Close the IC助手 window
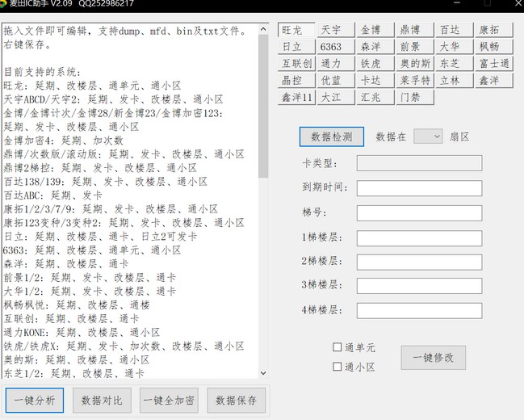This screenshot has width=524, height=420. coord(518,3)
